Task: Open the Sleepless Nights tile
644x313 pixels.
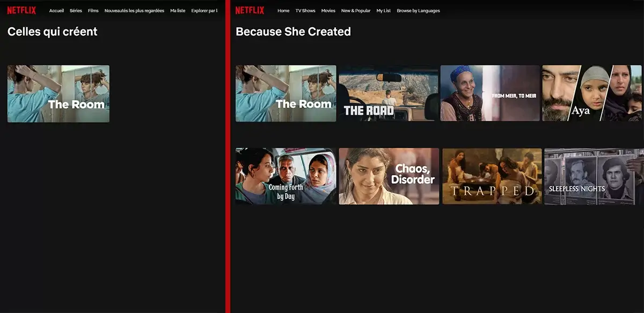Action: point(592,176)
